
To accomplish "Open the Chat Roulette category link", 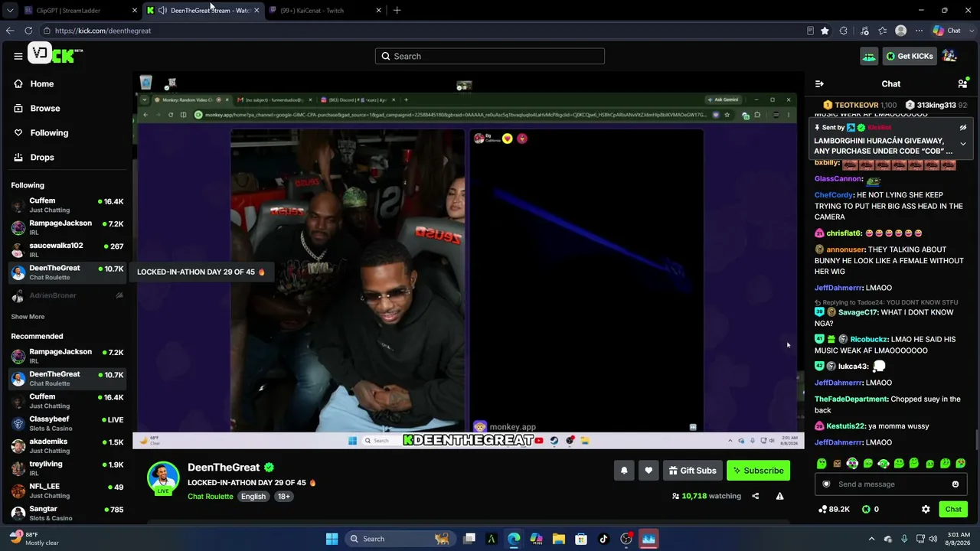I will pyautogui.click(x=211, y=497).
